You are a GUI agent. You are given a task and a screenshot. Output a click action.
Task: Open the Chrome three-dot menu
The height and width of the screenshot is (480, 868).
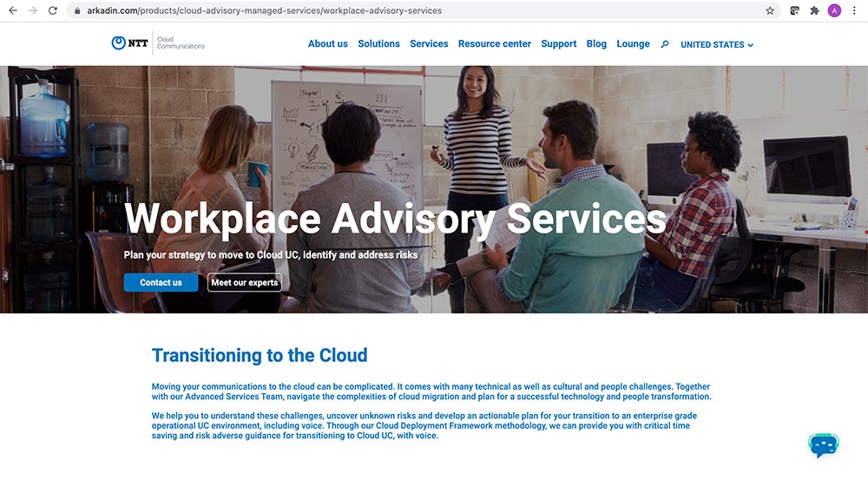[854, 10]
